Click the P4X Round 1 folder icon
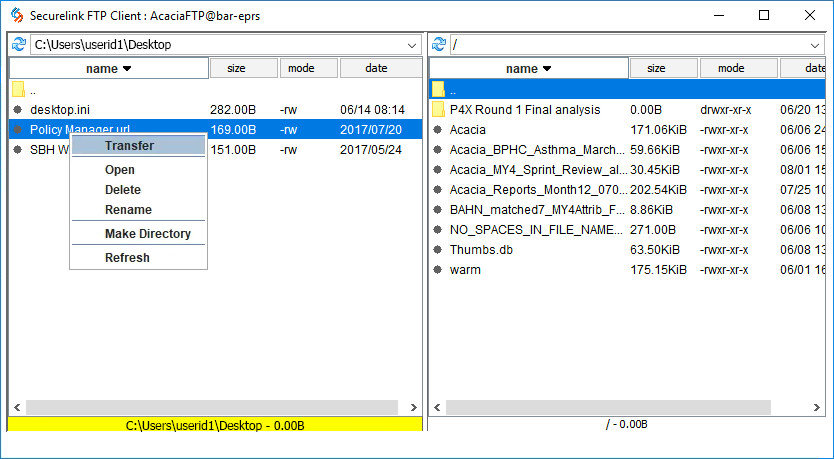Viewport: 834px width, 459px height. (x=438, y=110)
